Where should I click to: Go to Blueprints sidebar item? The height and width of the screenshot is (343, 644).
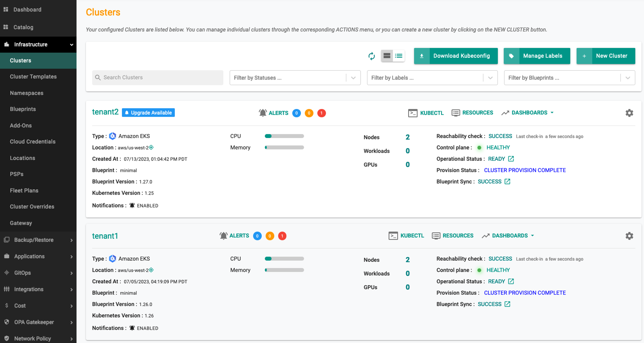[x=23, y=109]
